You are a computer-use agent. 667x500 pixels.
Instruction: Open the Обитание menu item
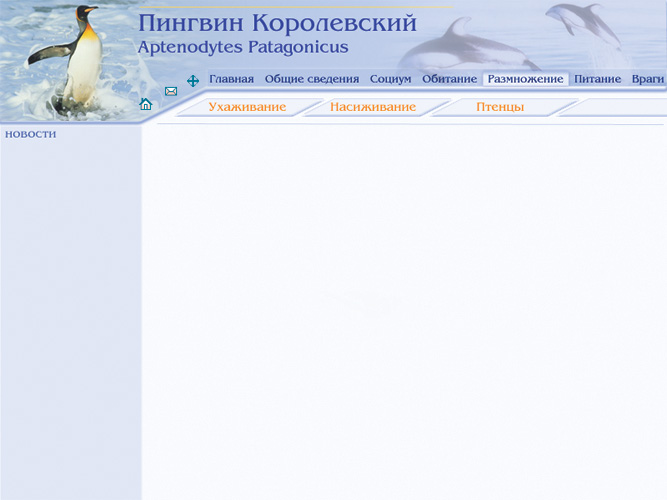coord(450,79)
